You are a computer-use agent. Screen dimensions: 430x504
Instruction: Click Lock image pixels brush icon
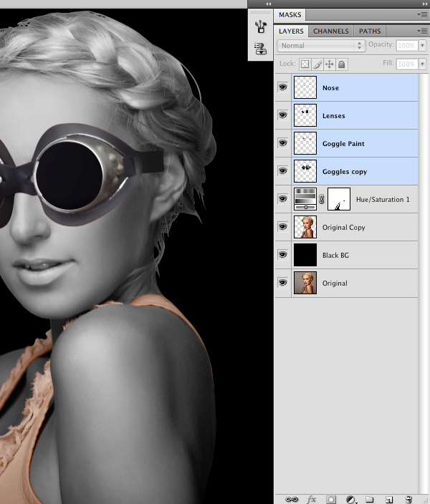tap(317, 64)
